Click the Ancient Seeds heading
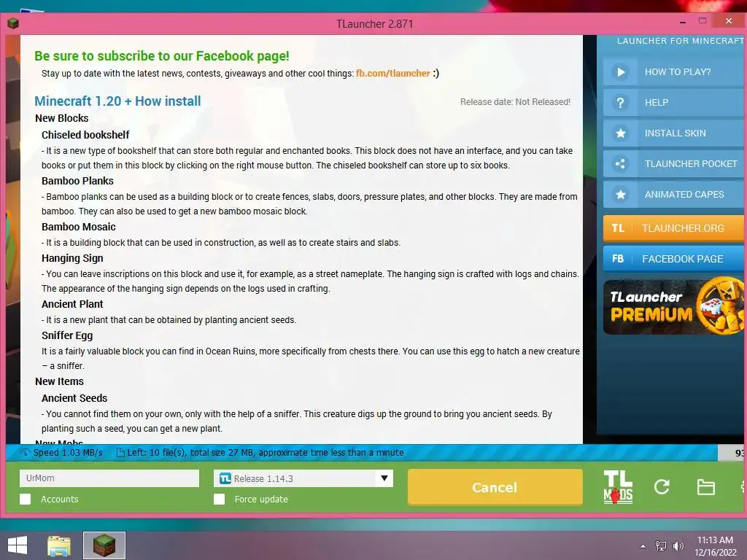The image size is (747, 560). point(74,398)
